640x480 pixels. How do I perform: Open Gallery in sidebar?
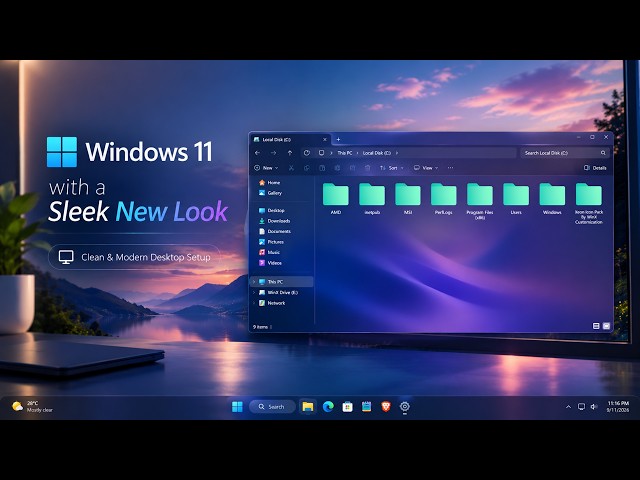(270, 193)
